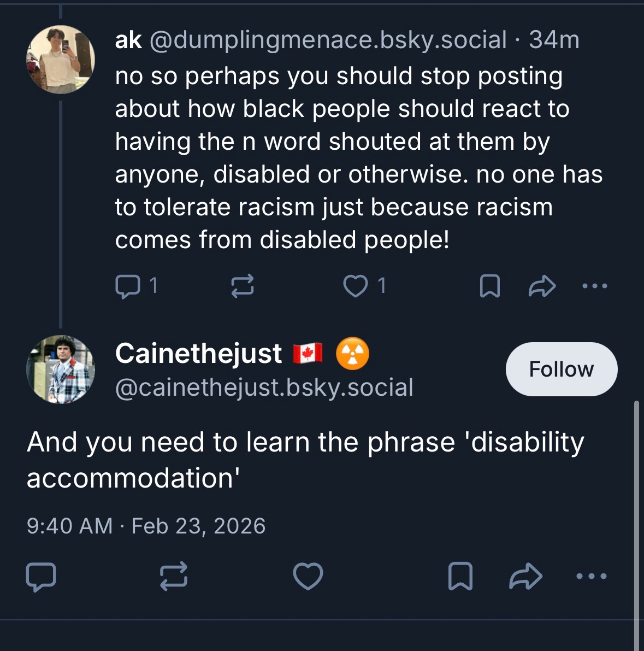
Task: Reply to Cainethejust's post
Action: [x=41, y=576]
